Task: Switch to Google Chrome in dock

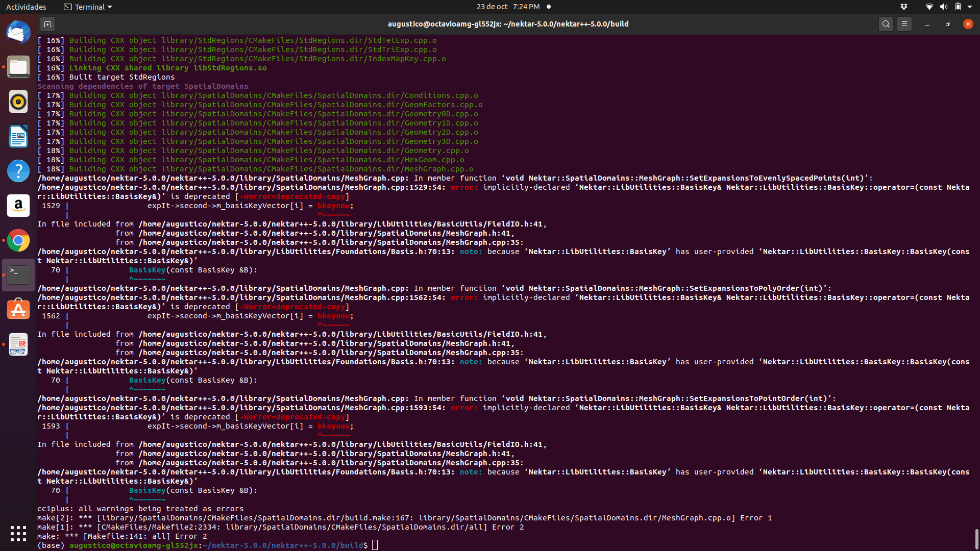Action: 18,240
